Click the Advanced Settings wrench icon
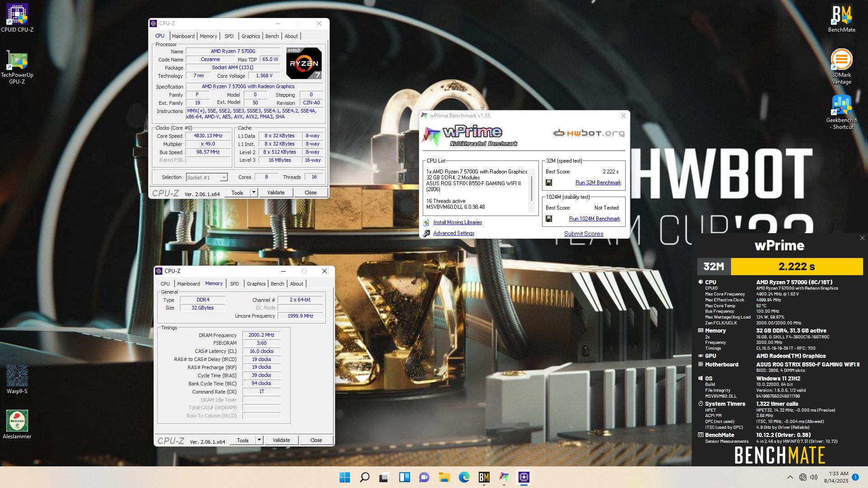 pos(426,233)
